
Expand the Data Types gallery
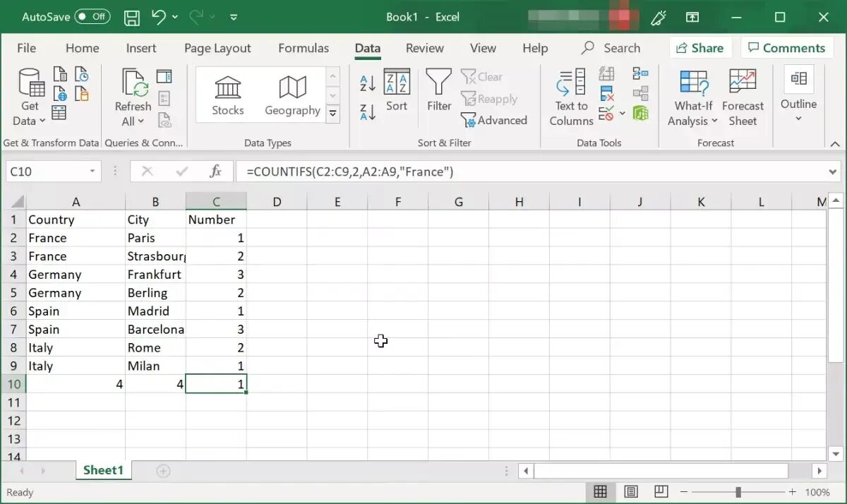click(333, 114)
